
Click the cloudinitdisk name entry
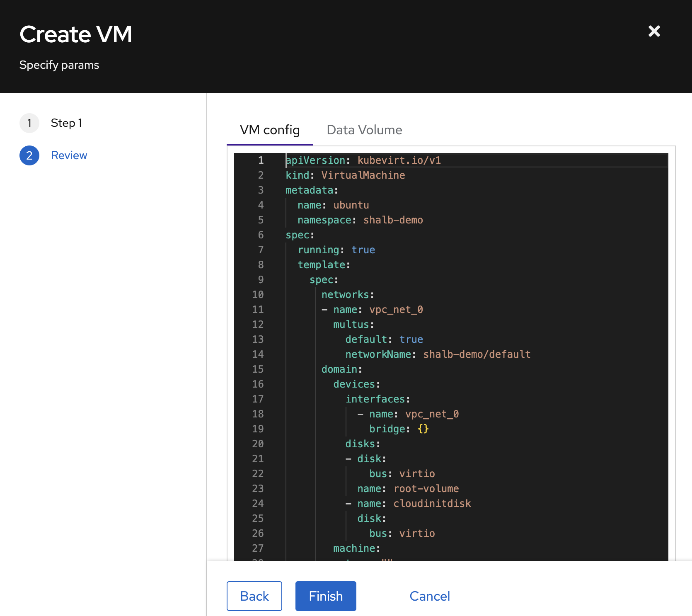point(432,504)
